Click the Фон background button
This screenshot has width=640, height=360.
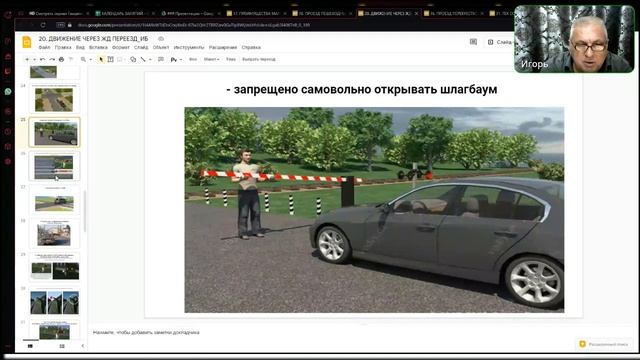(x=193, y=60)
